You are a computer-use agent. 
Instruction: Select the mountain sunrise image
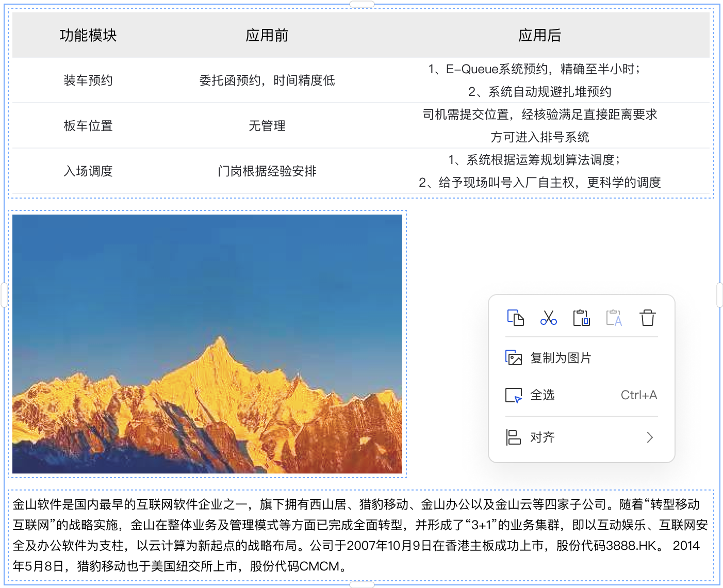point(207,344)
